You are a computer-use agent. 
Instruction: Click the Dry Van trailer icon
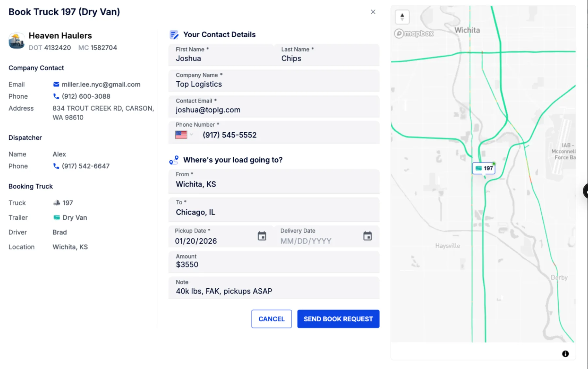(x=57, y=217)
